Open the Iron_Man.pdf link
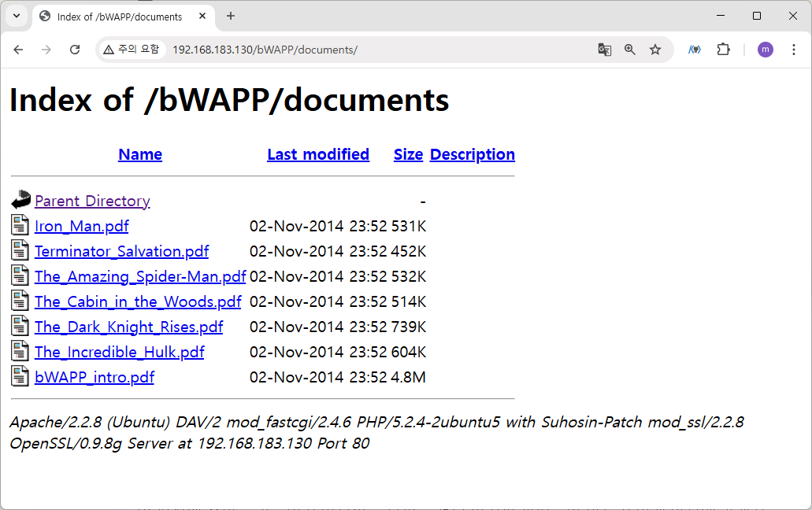Screen dimensions: 812x510 point(81,226)
